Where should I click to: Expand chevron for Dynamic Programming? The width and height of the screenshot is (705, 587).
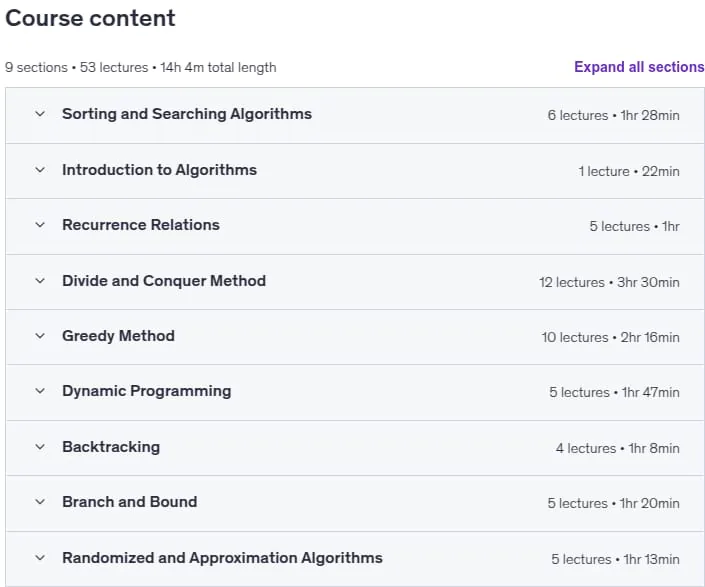(40, 391)
